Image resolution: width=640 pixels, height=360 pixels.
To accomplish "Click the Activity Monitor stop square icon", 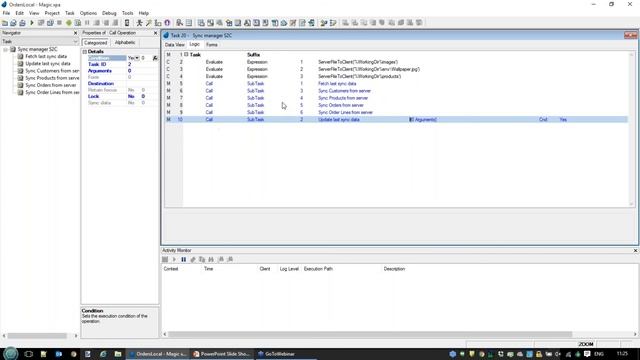I will click(165, 260).
